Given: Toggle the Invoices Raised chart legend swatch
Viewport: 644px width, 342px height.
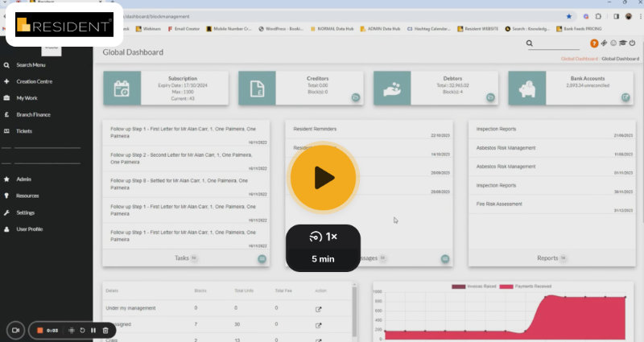Looking at the screenshot, I should point(459,286).
